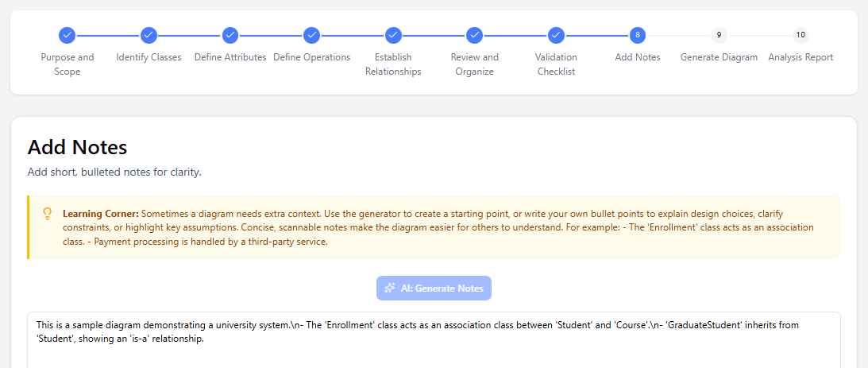Viewport: 868px width, 368px height.
Task: Click the Review and Organize checkmark circle
Action: 474,35
